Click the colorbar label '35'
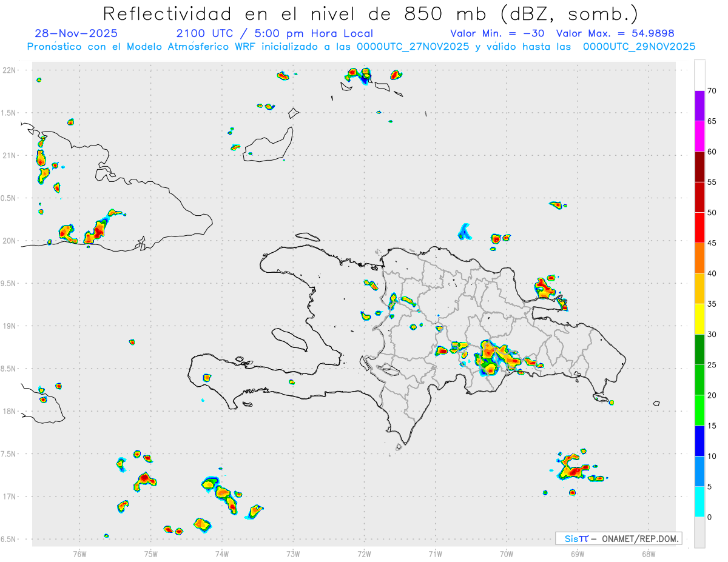 712,304
